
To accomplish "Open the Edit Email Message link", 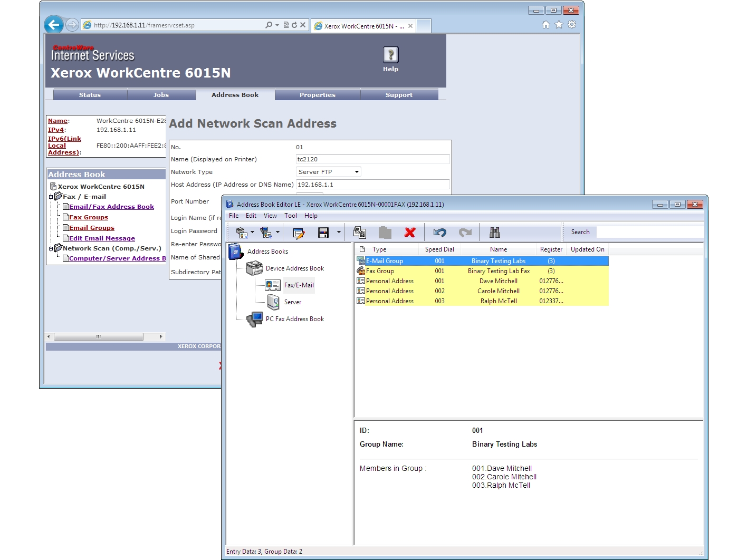I will [102, 238].
